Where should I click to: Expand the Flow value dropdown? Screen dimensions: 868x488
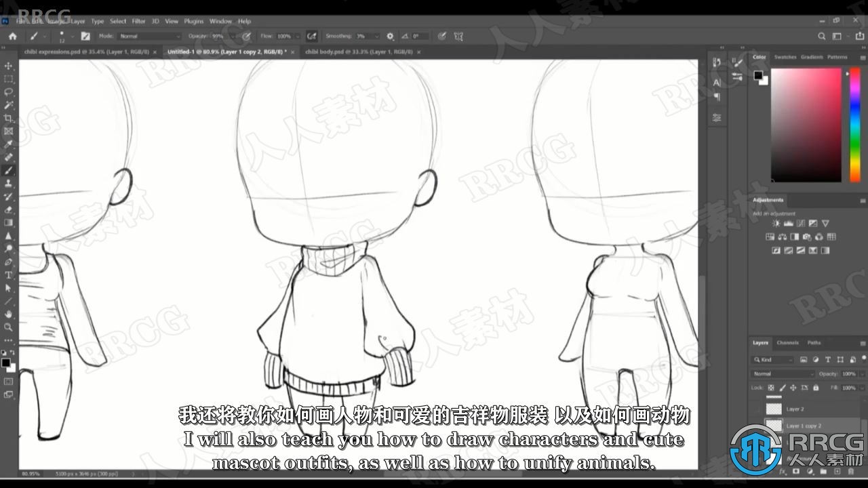click(x=297, y=36)
